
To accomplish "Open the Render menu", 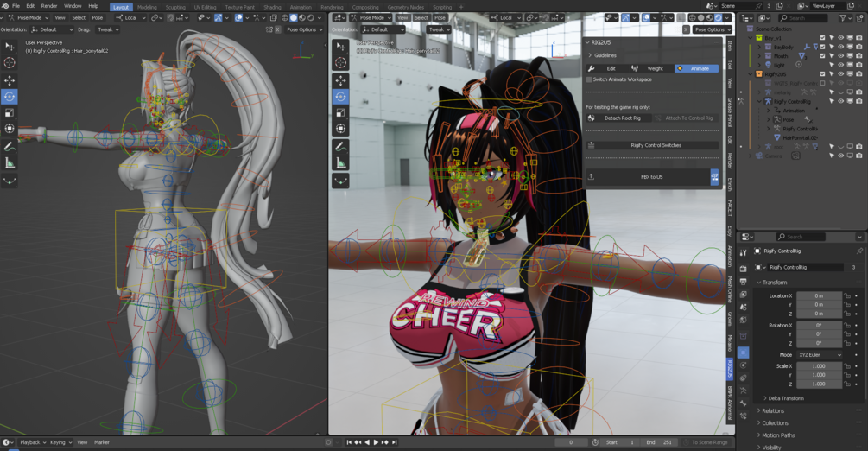I will pyautogui.click(x=49, y=5).
